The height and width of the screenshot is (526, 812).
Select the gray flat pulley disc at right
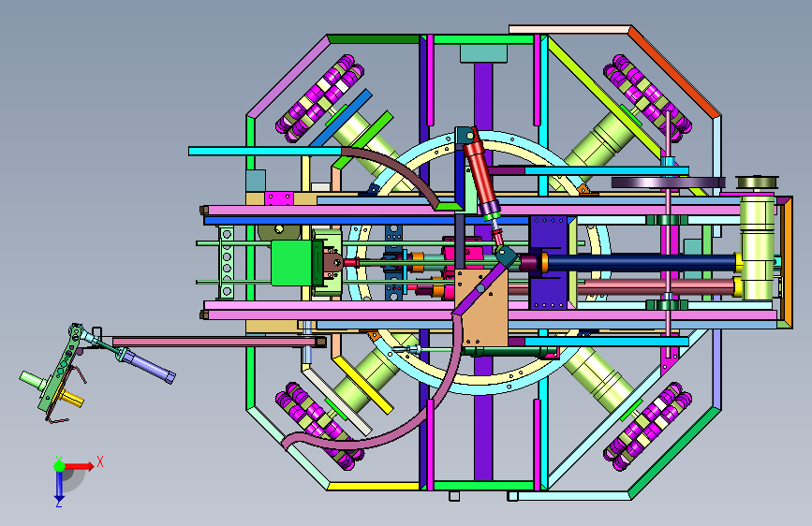(669, 183)
